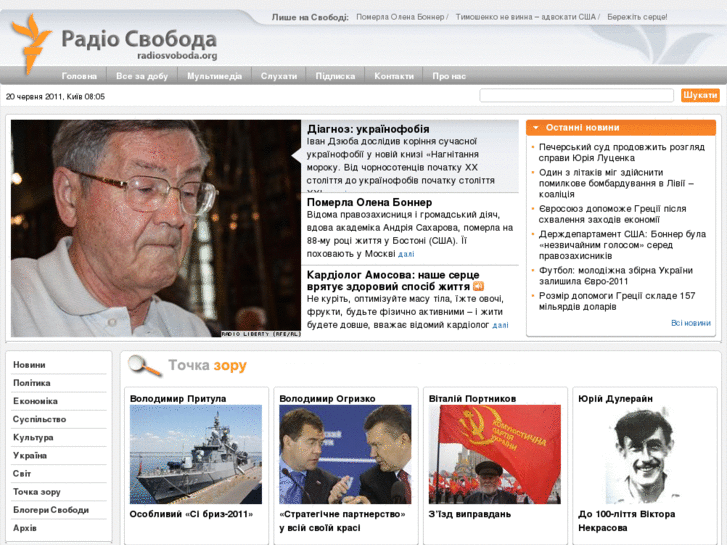The image size is (727, 545).
Task: Open main headline Померла Олена Боннер
Action: (370, 202)
